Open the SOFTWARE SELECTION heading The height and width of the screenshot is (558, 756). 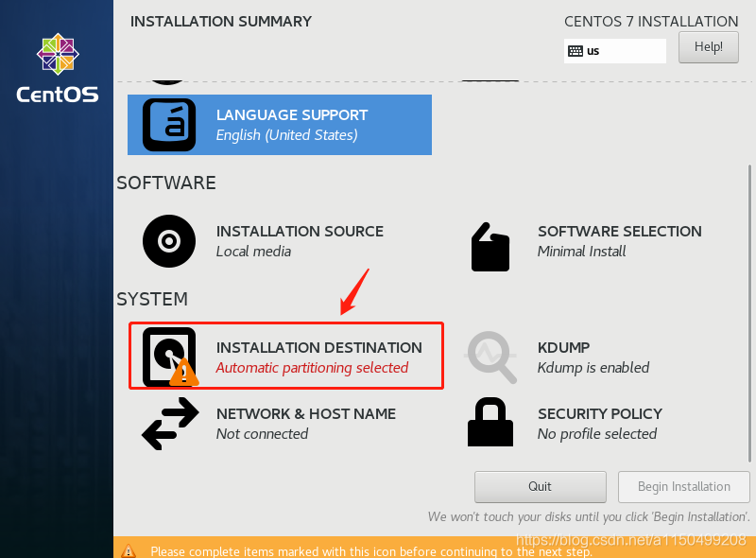pos(620,231)
